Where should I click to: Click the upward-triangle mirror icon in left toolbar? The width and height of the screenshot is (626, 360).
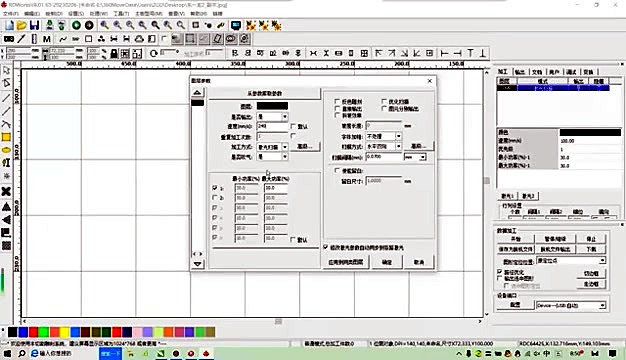pyautogui.click(x=6, y=206)
